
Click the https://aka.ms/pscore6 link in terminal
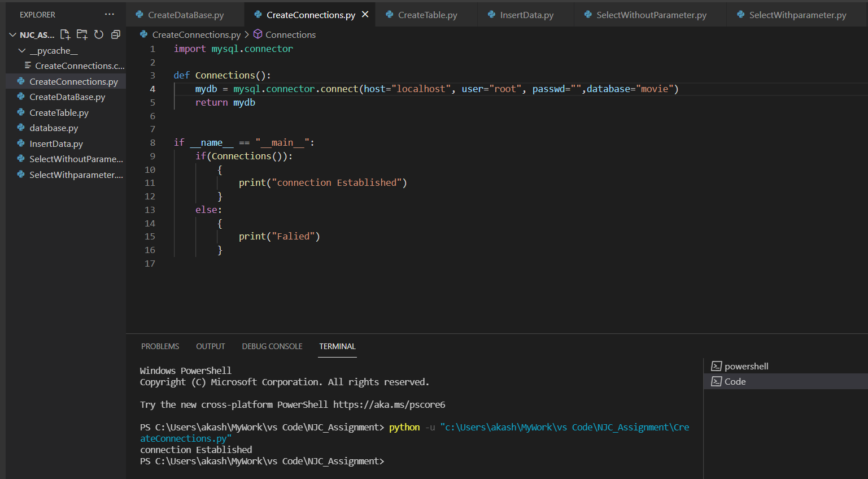[389, 404]
